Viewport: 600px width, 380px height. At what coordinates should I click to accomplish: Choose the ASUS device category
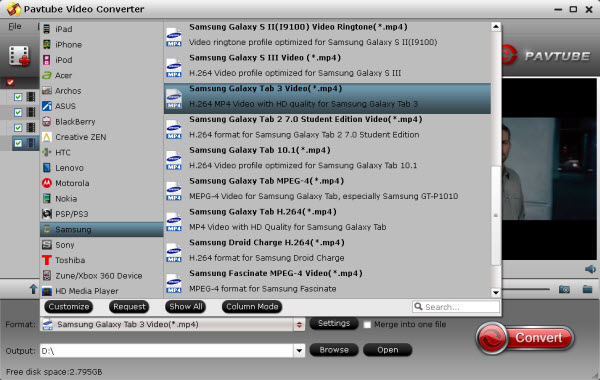[x=101, y=106]
